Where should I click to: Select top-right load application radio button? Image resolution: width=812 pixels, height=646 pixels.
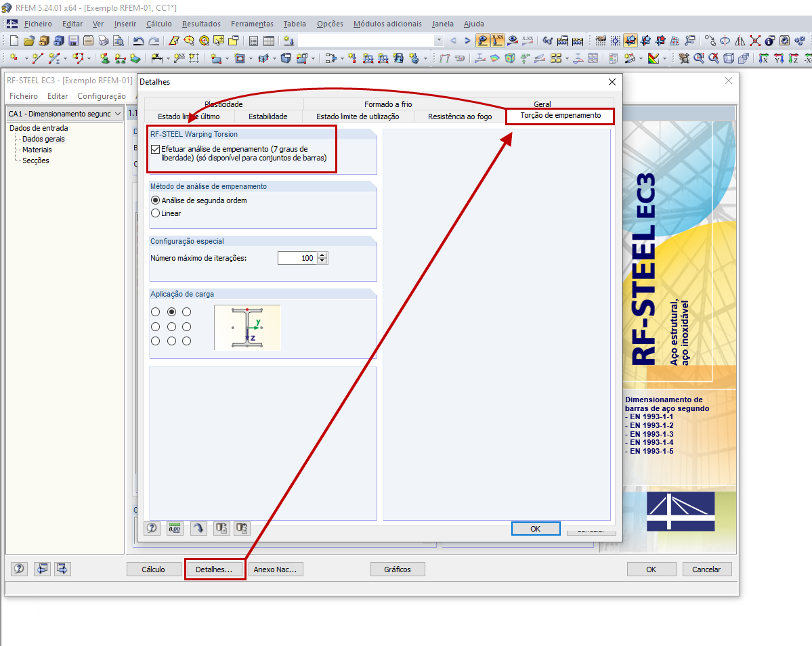186,311
